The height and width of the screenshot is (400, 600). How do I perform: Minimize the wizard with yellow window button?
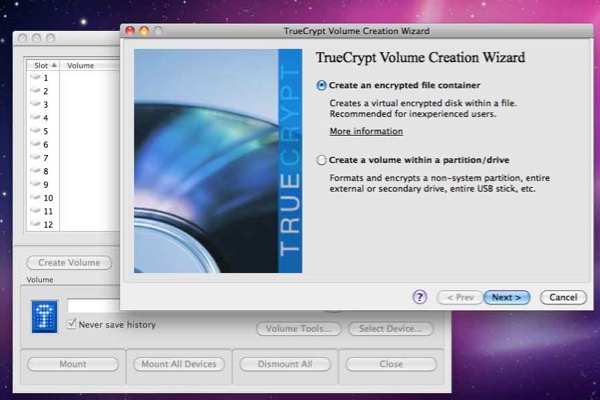click(x=144, y=31)
